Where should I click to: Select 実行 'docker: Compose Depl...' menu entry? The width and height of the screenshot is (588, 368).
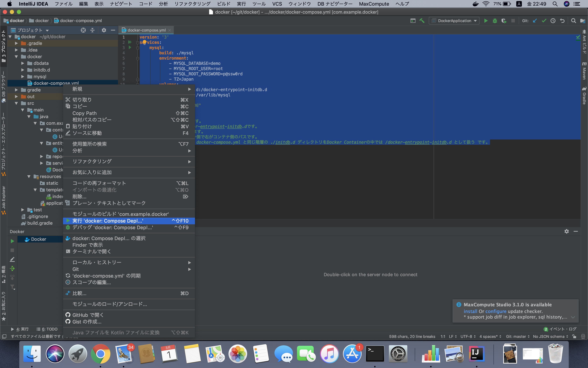[x=129, y=221]
